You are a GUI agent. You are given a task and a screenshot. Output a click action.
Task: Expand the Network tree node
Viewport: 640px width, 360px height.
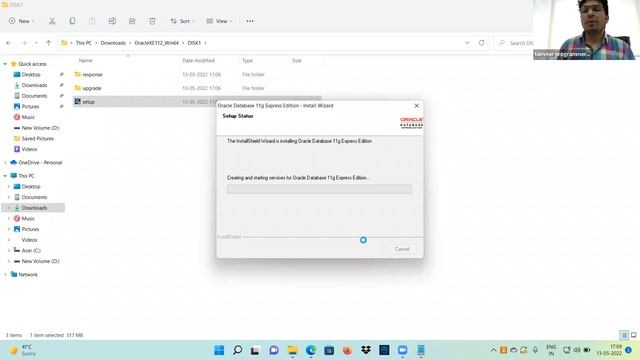point(5,275)
